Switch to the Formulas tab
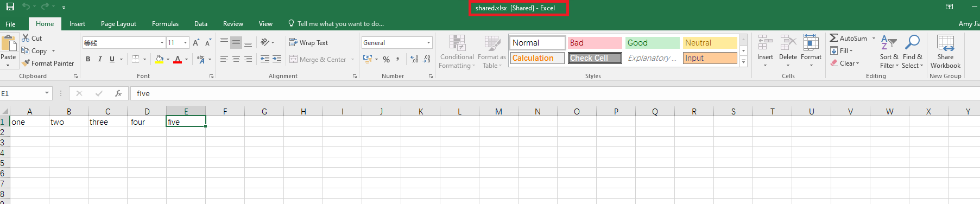 tap(165, 24)
